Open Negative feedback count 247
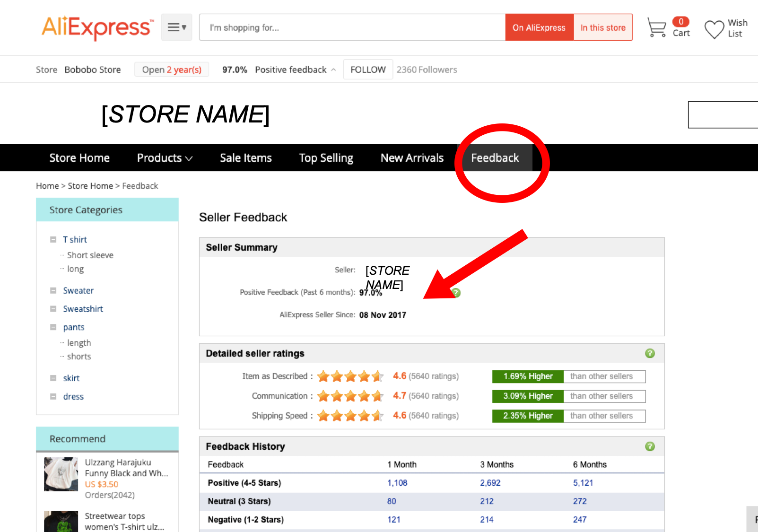Image resolution: width=758 pixels, height=532 pixels. pyautogui.click(x=580, y=520)
